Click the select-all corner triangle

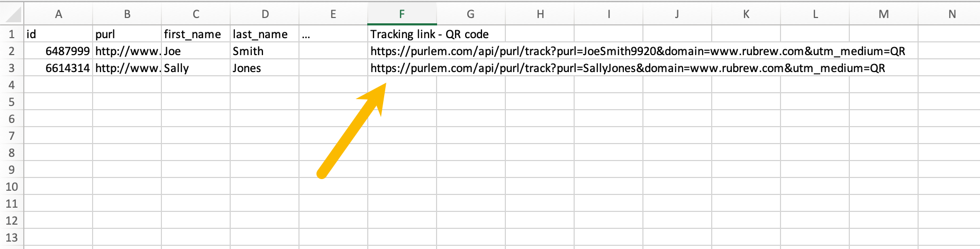(12, 14)
